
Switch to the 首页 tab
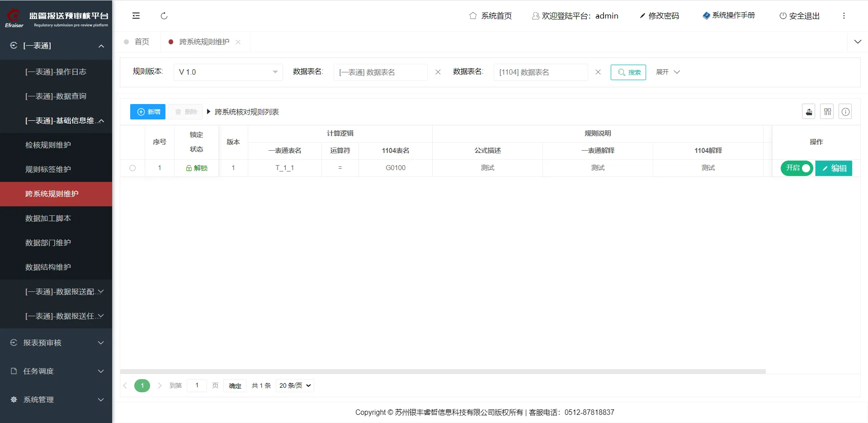[x=142, y=42]
